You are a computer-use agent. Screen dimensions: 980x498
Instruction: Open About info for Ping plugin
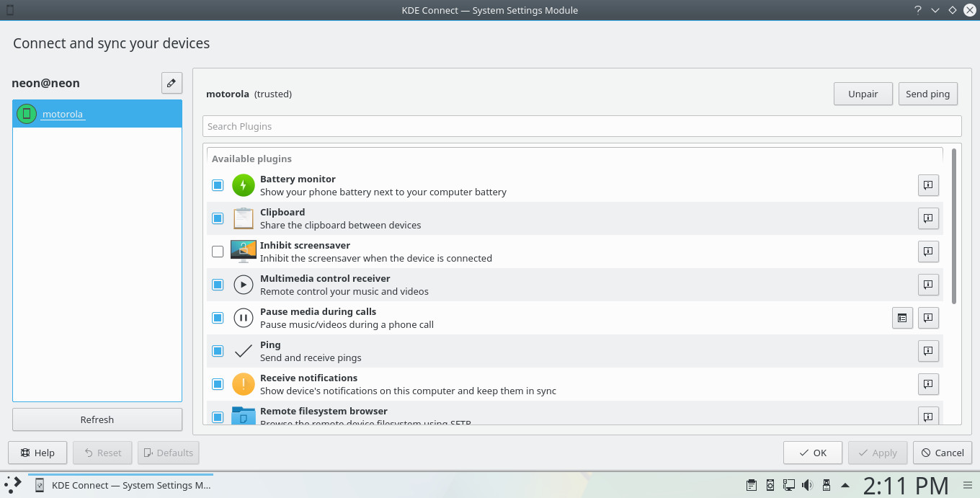pos(928,351)
